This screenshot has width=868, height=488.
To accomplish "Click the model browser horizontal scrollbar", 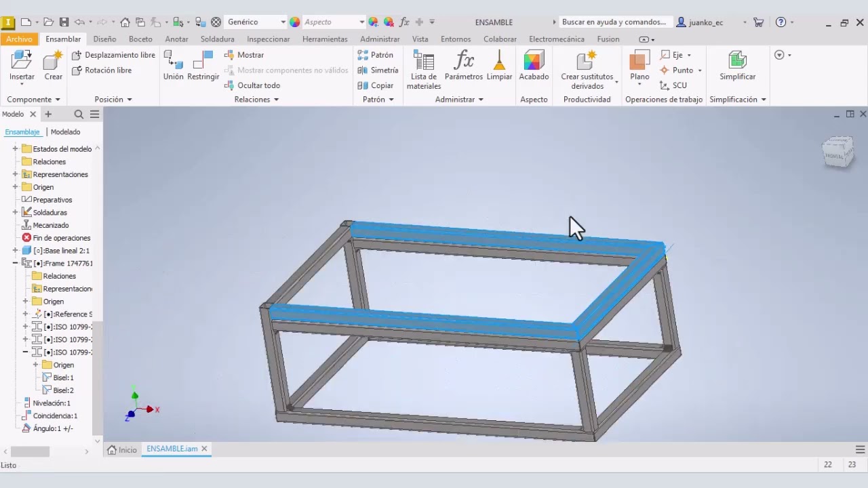I will tap(30, 451).
